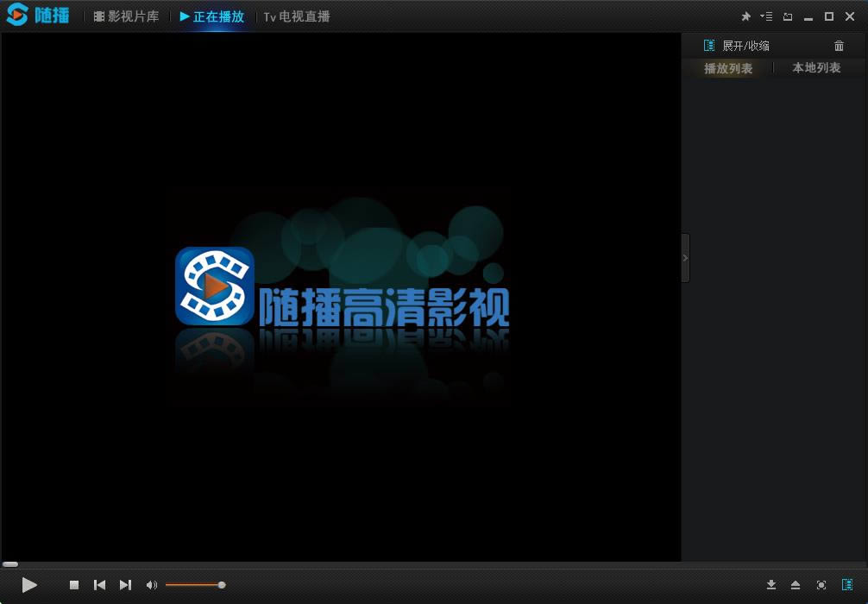Image resolution: width=868 pixels, height=604 pixels.
Task: Skip to the next track
Action: pos(125,585)
